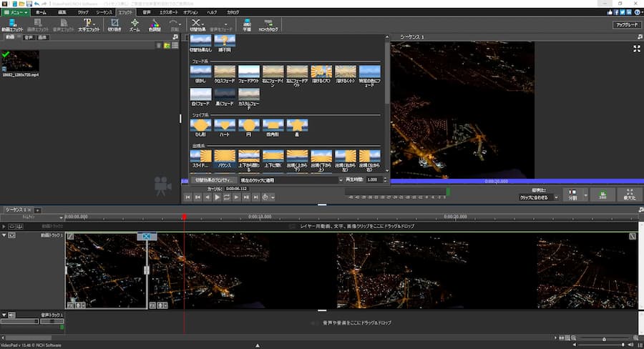644x349 pixels.
Task: Select the 切り抜き crop tool
Action: pos(114,24)
